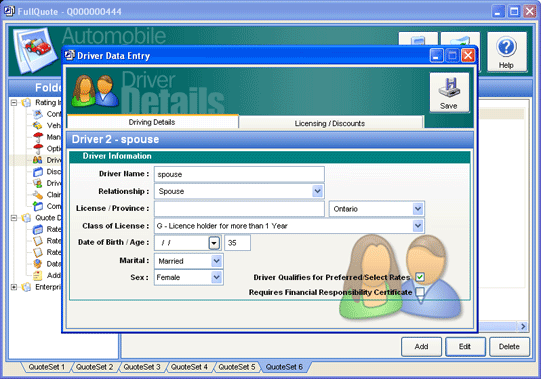Click the Disc folder icon in tree

tap(38, 172)
